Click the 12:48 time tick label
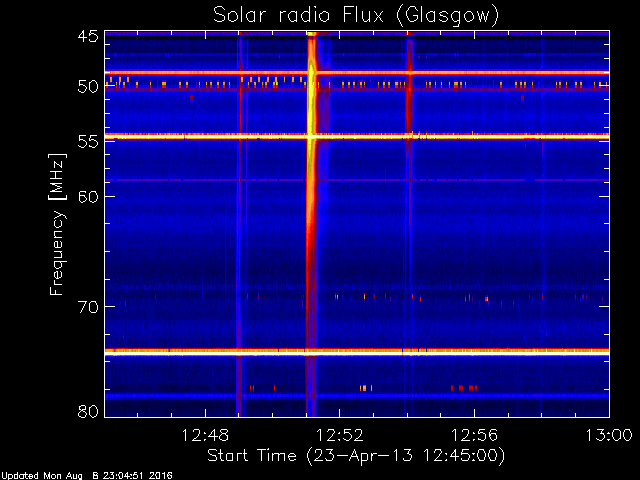640x480 pixels. (205, 435)
